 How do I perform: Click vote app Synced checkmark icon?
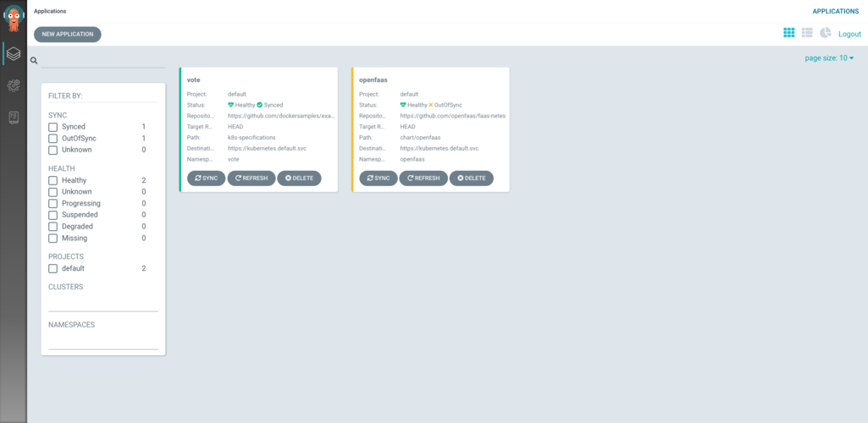[x=259, y=105]
